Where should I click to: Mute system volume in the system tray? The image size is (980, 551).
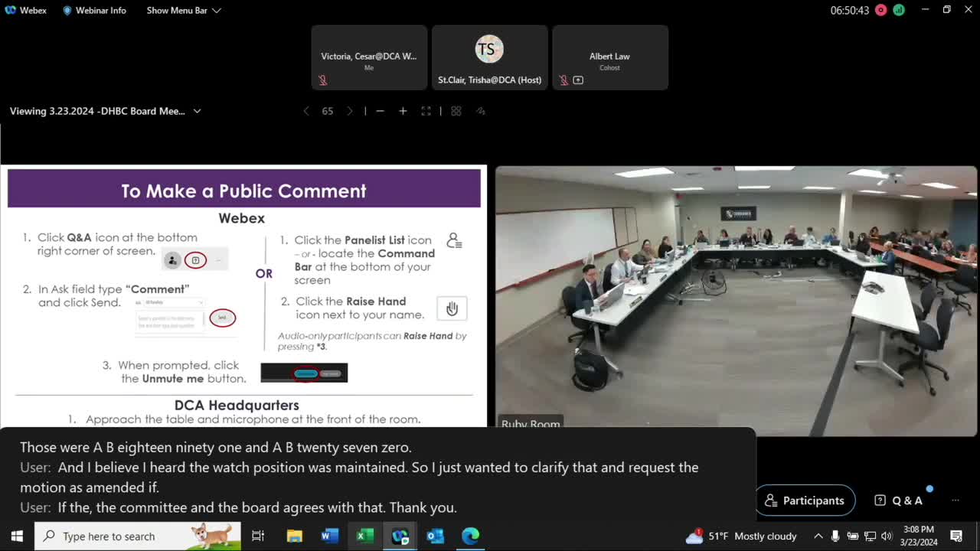point(887,536)
